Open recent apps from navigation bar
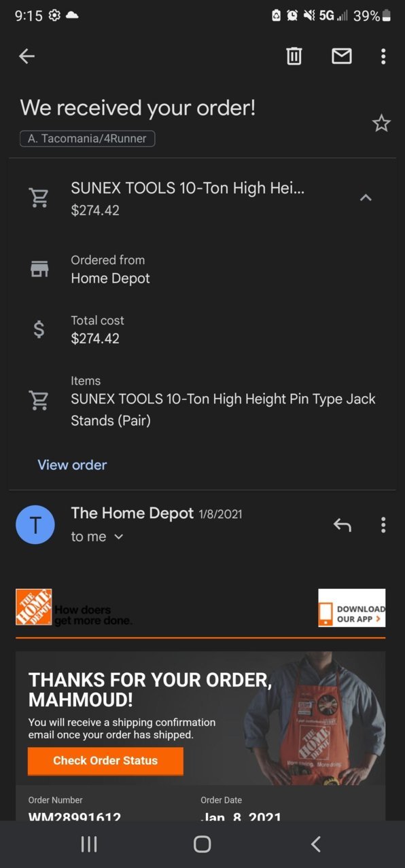The height and width of the screenshot is (868, 405). point(89,844)
